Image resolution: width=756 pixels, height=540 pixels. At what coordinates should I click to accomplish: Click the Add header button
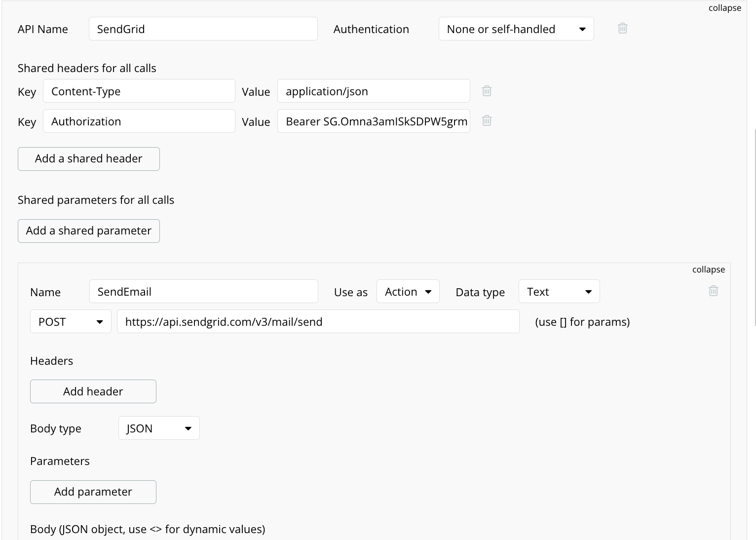93,391
